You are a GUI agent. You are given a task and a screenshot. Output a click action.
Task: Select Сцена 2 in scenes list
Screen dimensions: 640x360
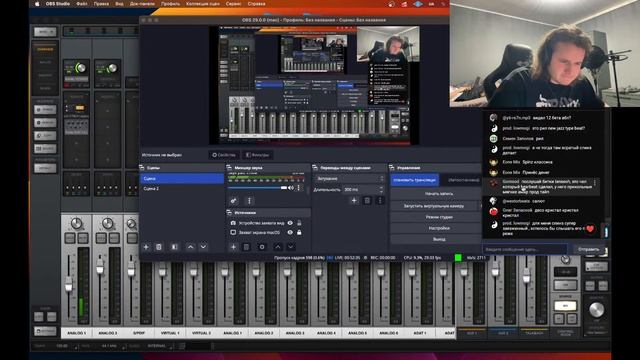pos(182,189)
